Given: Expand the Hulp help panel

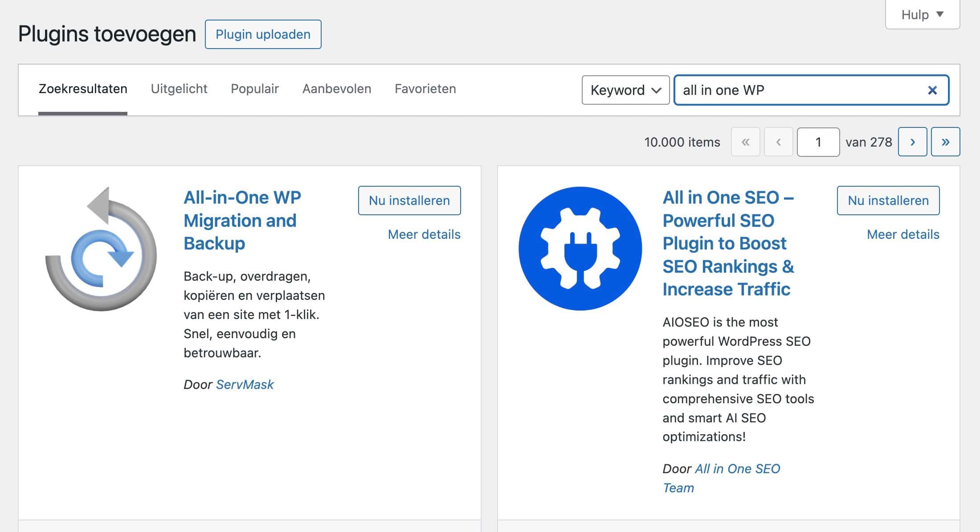Looking at the screenshot, I should click(x=922, y=15).
